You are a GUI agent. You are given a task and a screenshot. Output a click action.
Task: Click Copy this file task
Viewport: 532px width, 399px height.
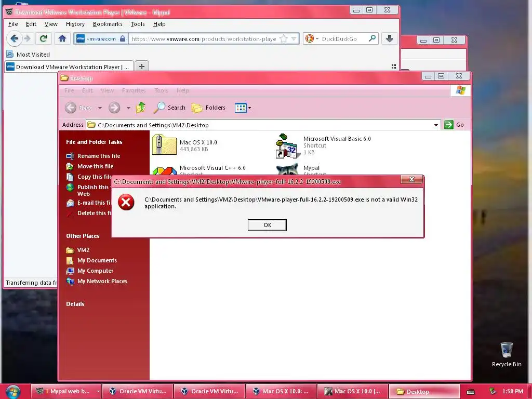pos(89,177)
